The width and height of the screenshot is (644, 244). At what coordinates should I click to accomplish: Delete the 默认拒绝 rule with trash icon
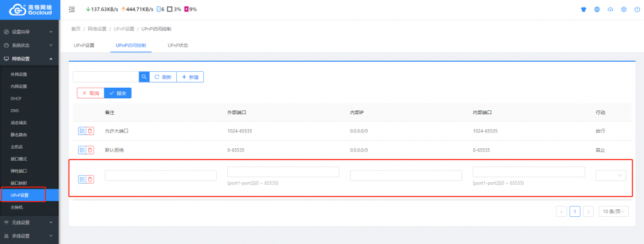point(90,150)
